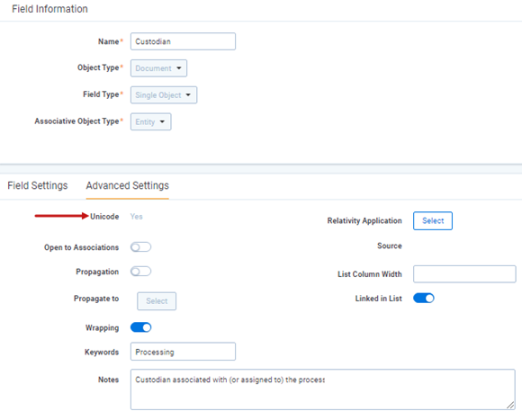Click the Propagate to label

click(96, 299)
